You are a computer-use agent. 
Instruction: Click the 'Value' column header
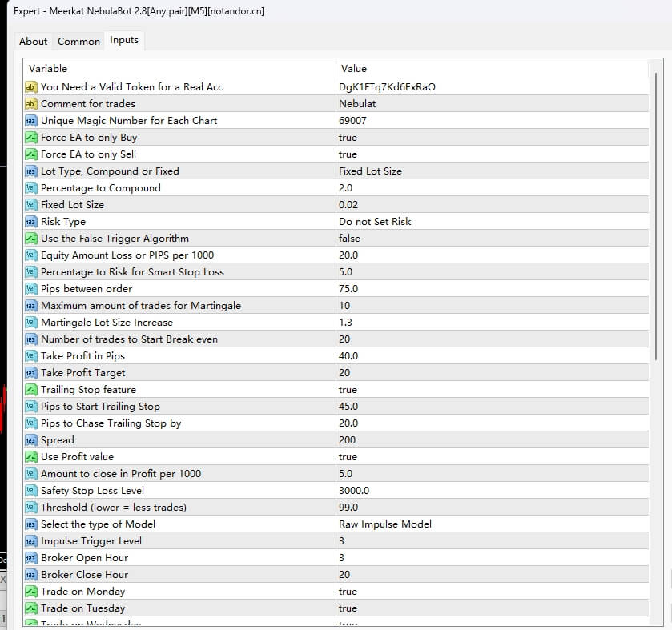[x=354, y=69]
